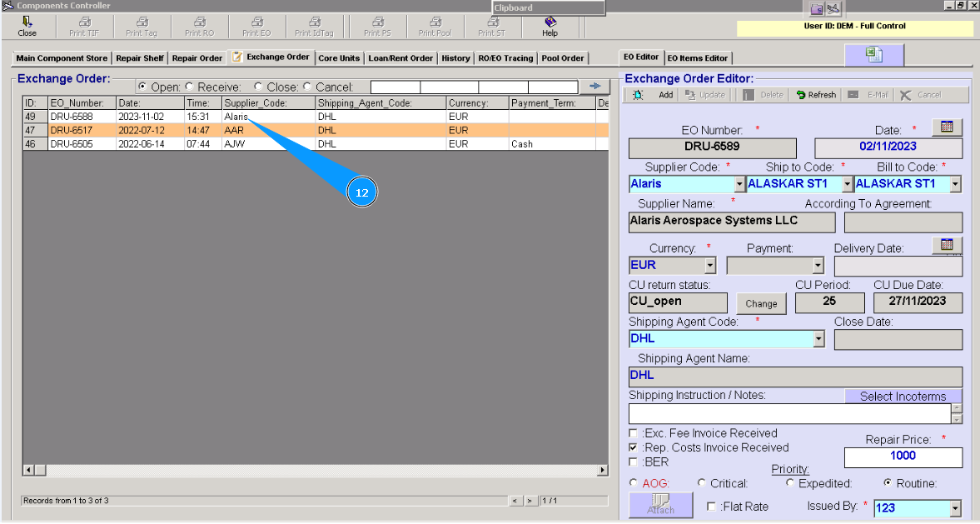Click the Change CU return status button
The width and height of the screenshot is (980, 524).
tap(761, 304)
